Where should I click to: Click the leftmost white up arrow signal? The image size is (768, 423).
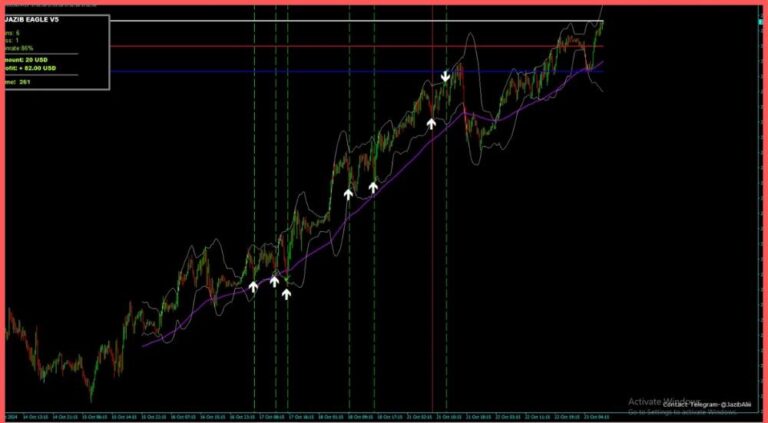253,286
